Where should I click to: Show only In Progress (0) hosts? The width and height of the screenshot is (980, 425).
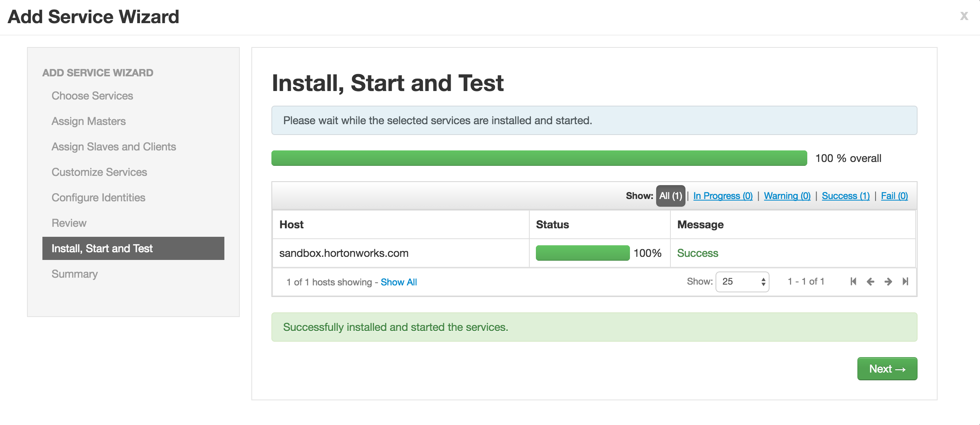tap(722, 196)
